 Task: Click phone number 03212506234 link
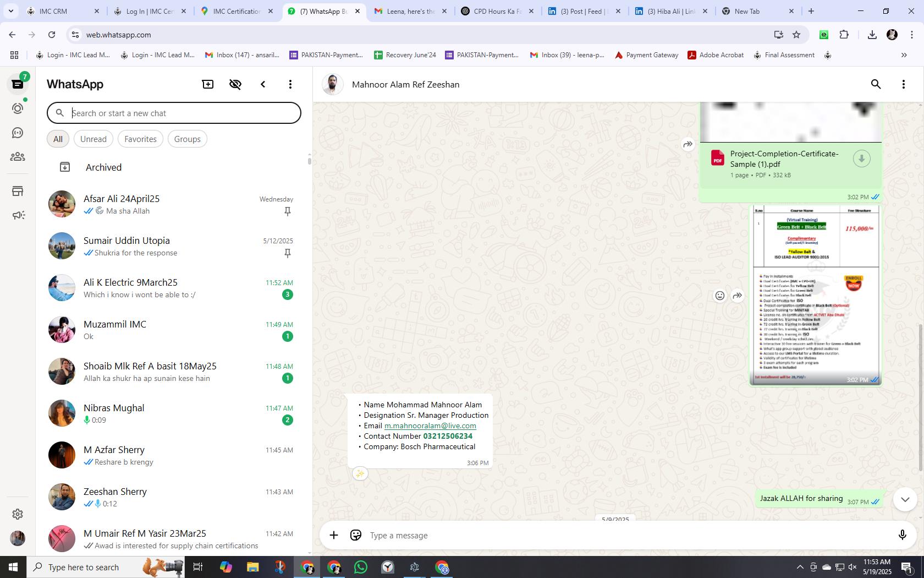pos(448,436)
